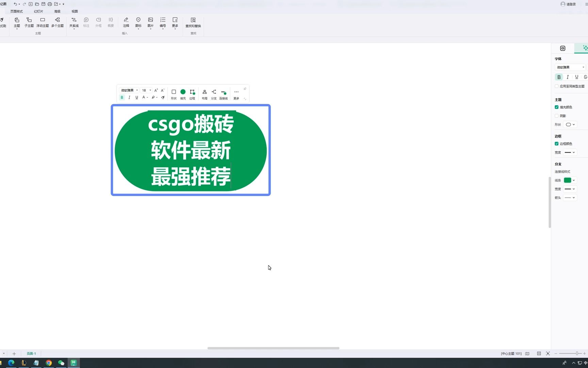Open font color A dropdown in floating toolbar
Image resolution: width=588 pixels, height=368 pixels.
(145, 97)
